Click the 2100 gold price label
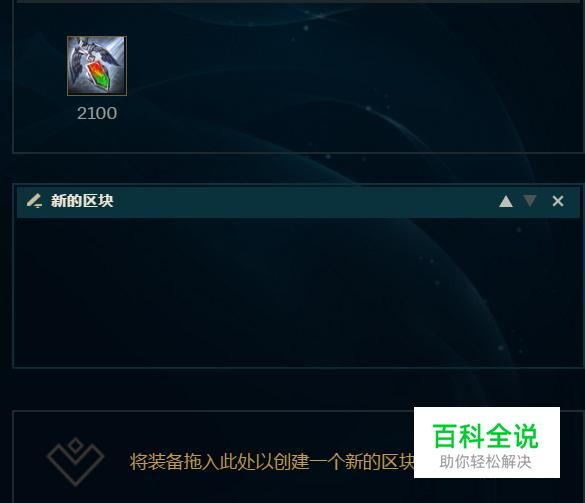This screenshot has width=585, height=503. click(x=97, y=113)
